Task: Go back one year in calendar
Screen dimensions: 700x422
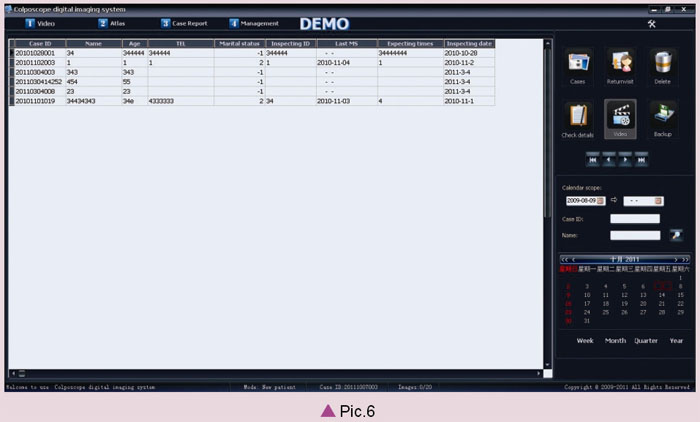Action: pyautogui.click(x=564, y=259)
